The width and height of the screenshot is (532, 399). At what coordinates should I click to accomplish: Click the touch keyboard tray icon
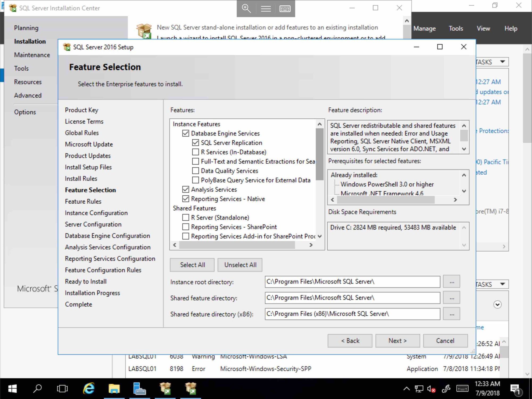tap(462, 389)
